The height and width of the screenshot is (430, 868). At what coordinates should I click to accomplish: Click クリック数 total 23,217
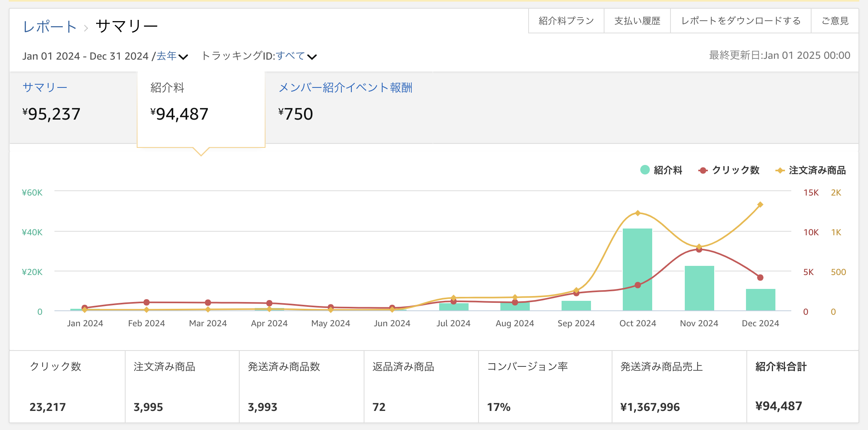click(48, 407)
